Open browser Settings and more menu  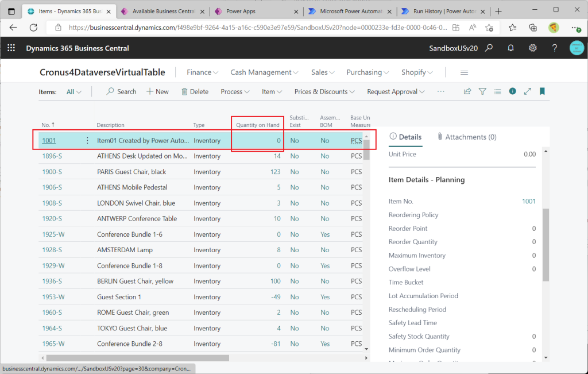point(575,28)
